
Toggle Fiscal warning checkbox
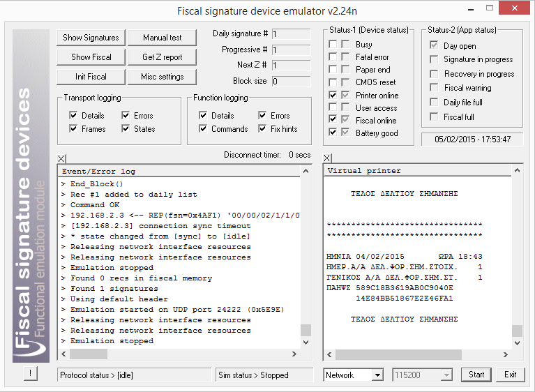point(434,88)
